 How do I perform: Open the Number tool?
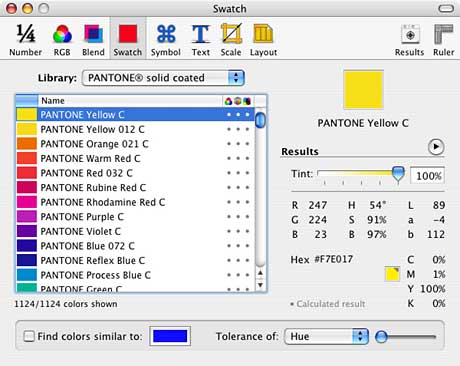click(x=25, y=40)
